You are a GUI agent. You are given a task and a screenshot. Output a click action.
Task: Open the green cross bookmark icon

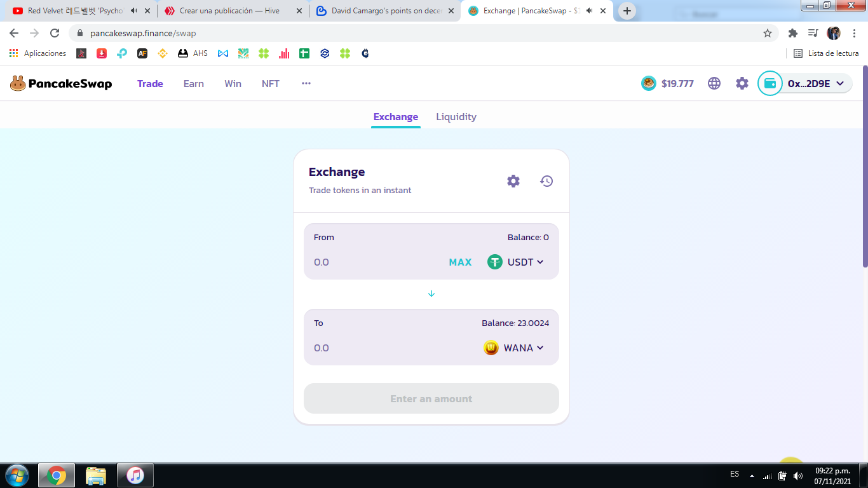point(304,53)
